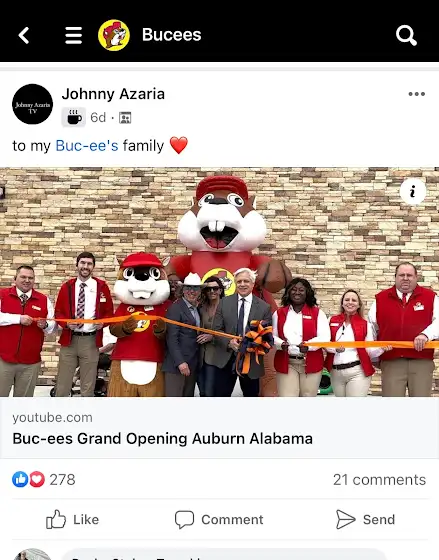Tap the back arrow icon
This screenshot has height=560, width=439.
coord(24,35)
